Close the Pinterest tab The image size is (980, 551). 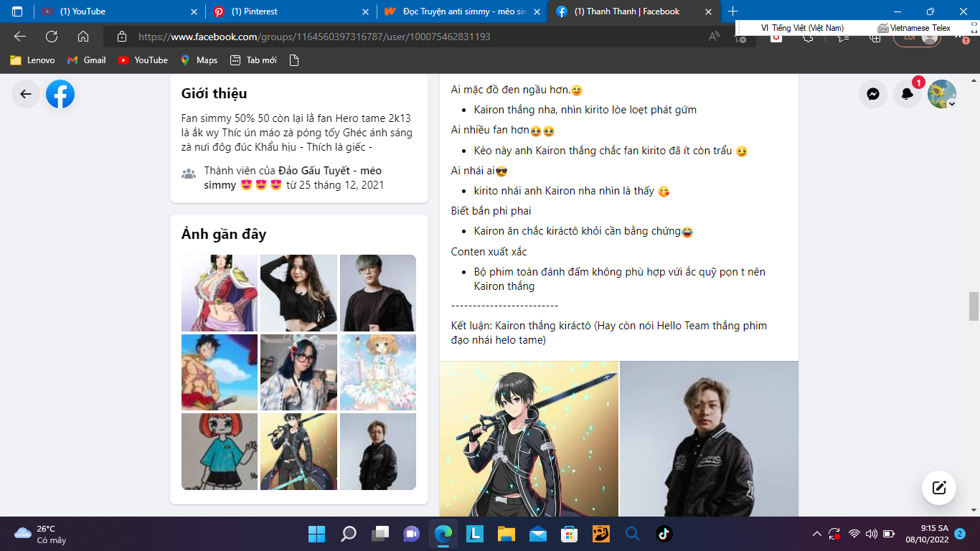pos(365,11)
